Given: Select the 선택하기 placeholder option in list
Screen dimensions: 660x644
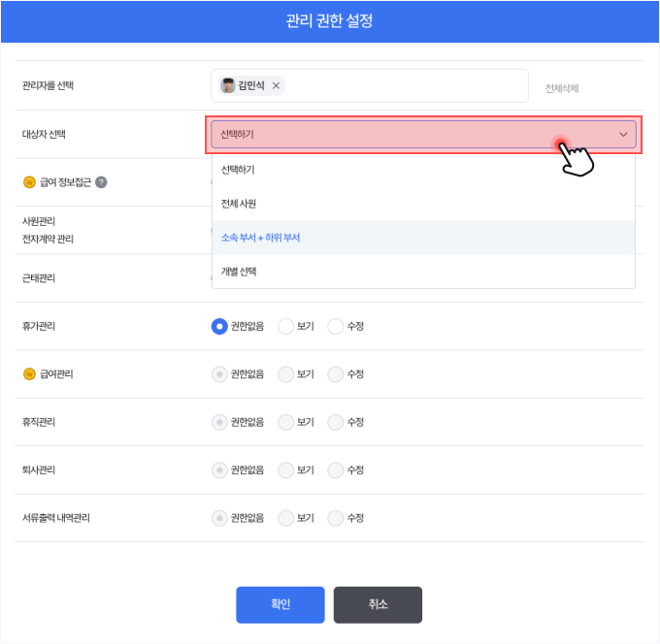Looking at the screenshot, I should (x=238, y=170).
